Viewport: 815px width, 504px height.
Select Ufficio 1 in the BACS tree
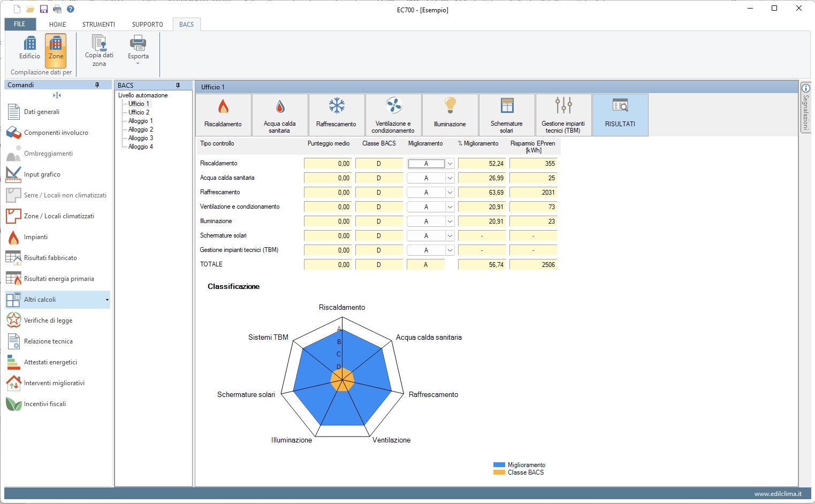(x=139, y=104)
